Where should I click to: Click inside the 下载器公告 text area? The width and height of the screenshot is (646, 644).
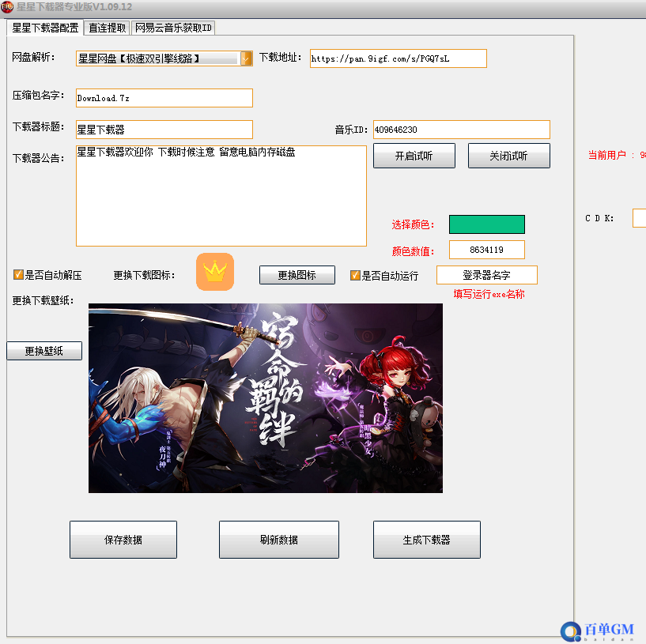[221, 196]
